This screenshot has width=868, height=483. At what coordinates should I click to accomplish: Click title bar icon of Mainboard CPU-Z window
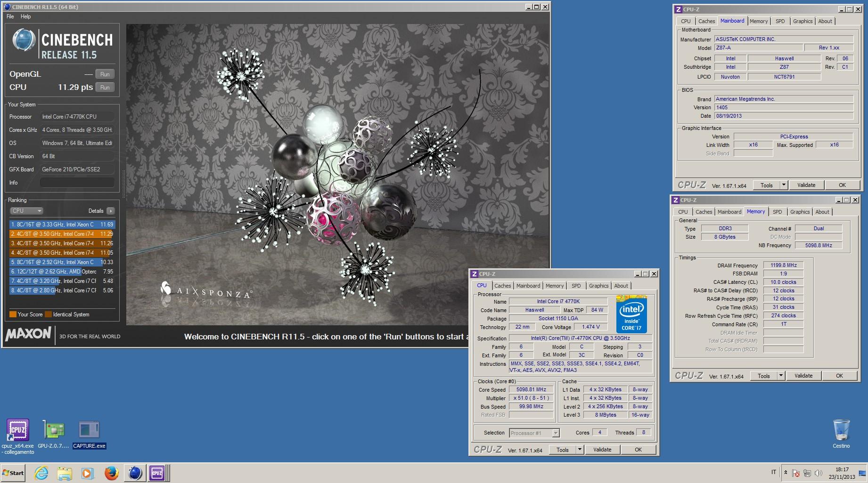pyautogui.click(x=678, y=9)
